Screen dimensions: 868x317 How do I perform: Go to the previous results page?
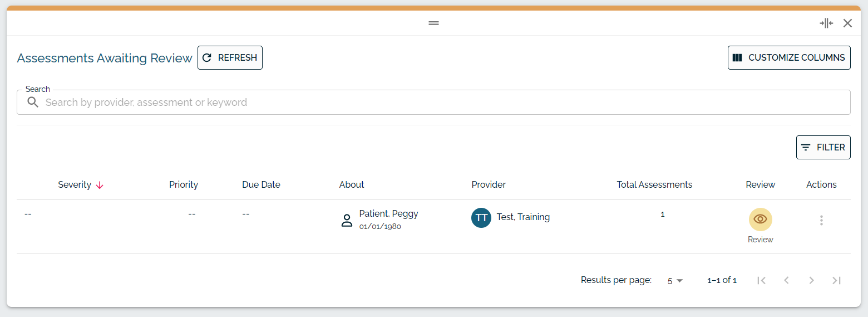786,280
